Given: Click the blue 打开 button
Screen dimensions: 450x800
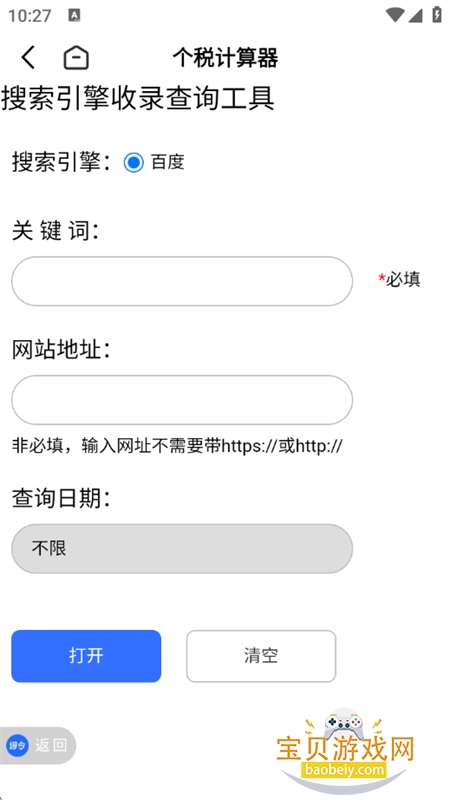Looking at the screenshot, I should tap(86, 656).
